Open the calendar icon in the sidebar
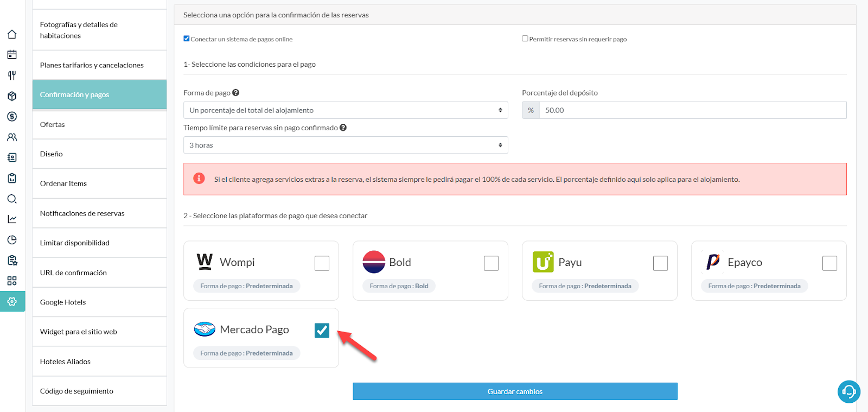868x412 pixels. (12, 55)
